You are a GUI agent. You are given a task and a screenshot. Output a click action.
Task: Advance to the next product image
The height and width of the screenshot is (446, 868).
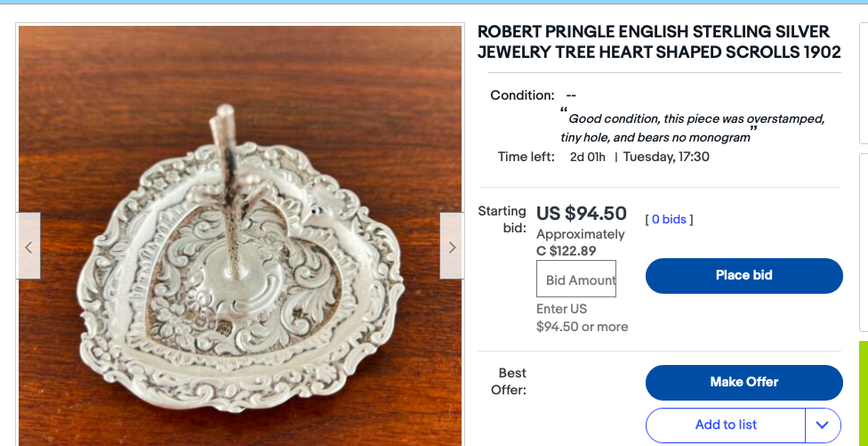pos(452,247)
